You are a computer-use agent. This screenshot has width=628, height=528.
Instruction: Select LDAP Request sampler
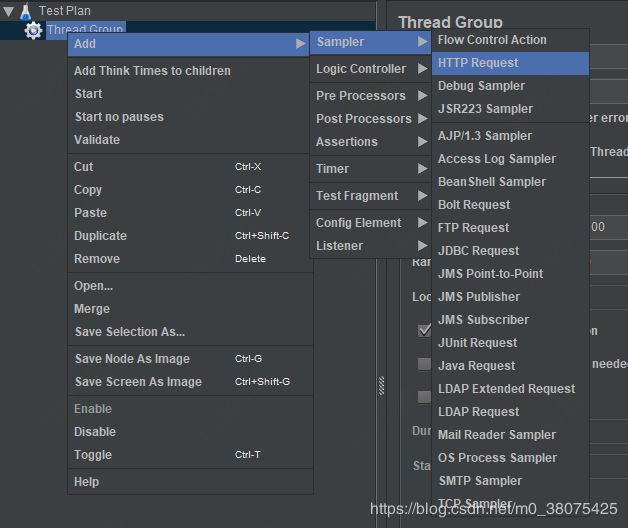point(510,412)
